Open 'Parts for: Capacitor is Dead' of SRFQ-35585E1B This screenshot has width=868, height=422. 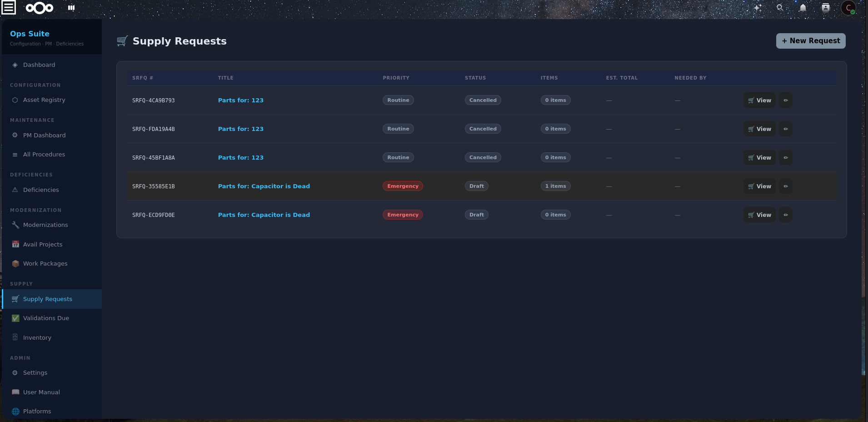point(264,186)
